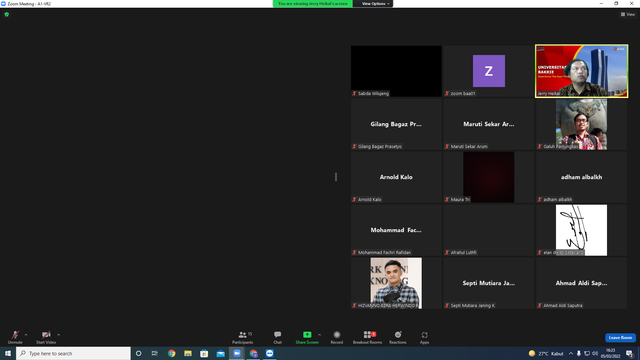Start recording with the Record icon
Image resolution: width=640 pixels, height=360 pixels.
pyautogui.click(x=337, y=335)
